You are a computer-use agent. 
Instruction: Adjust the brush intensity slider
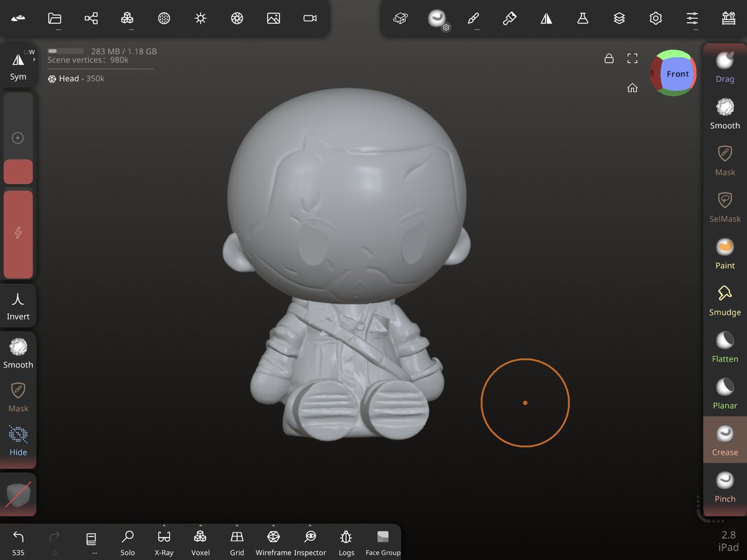[18, 235]
